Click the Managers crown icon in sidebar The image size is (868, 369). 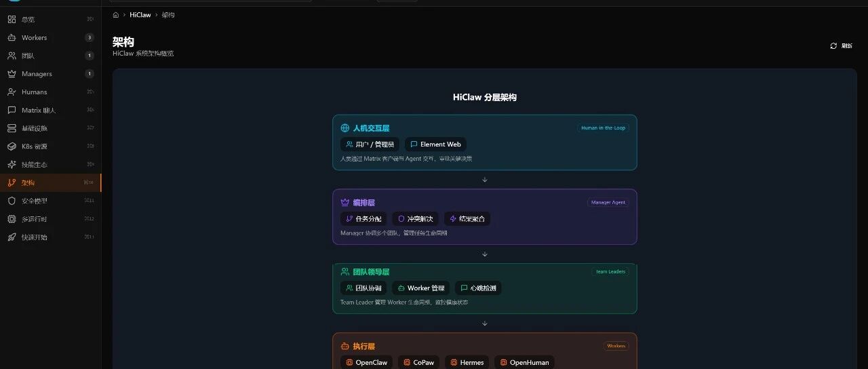(x=12, y=74)
